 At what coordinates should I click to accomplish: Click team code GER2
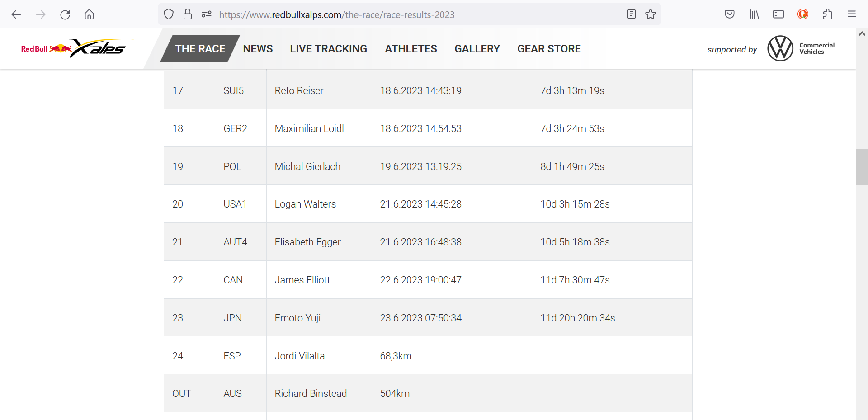coord(235,128)
